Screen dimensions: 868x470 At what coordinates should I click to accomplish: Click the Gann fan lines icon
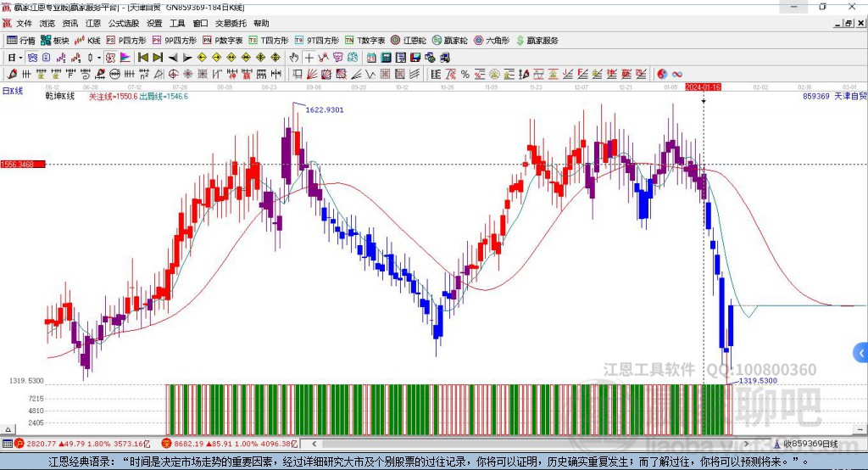point(312,75)
